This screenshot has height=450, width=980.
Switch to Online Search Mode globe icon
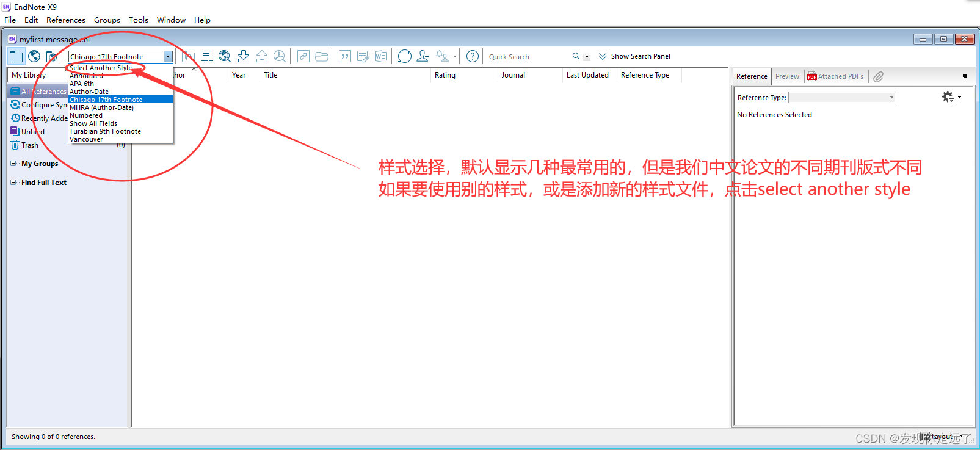[34, 56]
